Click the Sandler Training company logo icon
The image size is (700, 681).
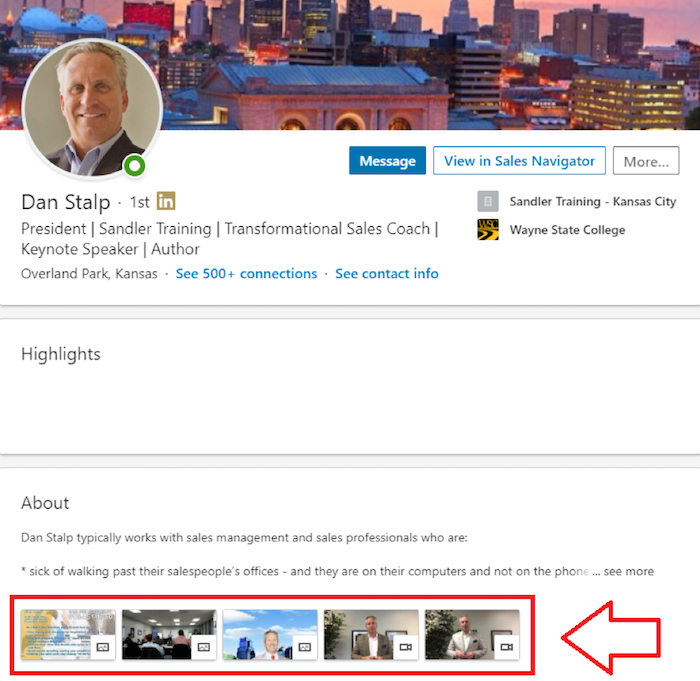point(488,201)
